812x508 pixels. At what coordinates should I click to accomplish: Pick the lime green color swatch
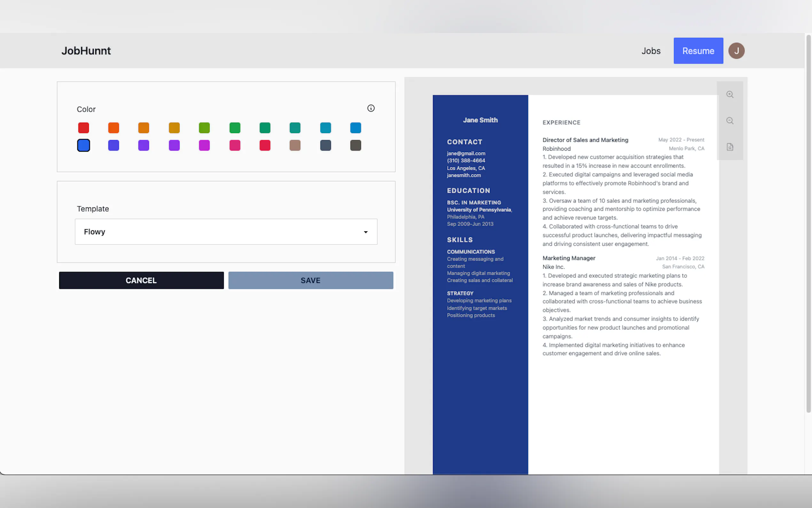point(204,128)
